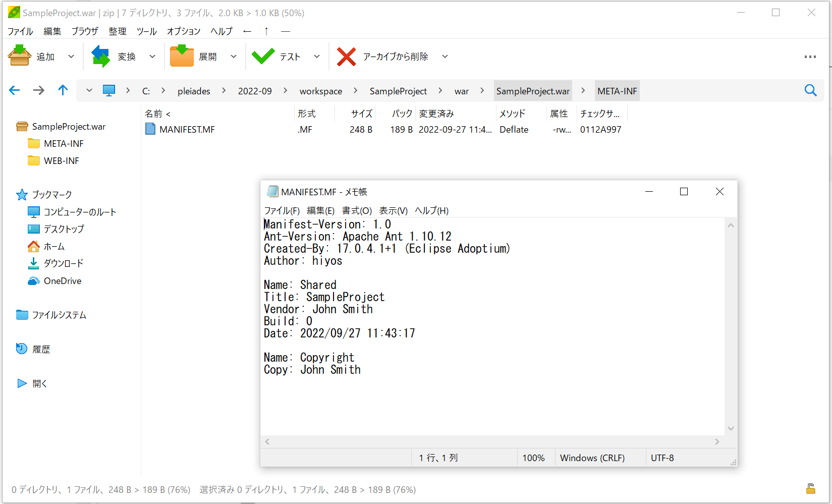Select ファイルシステム in sidebar

tap(59, 315)
